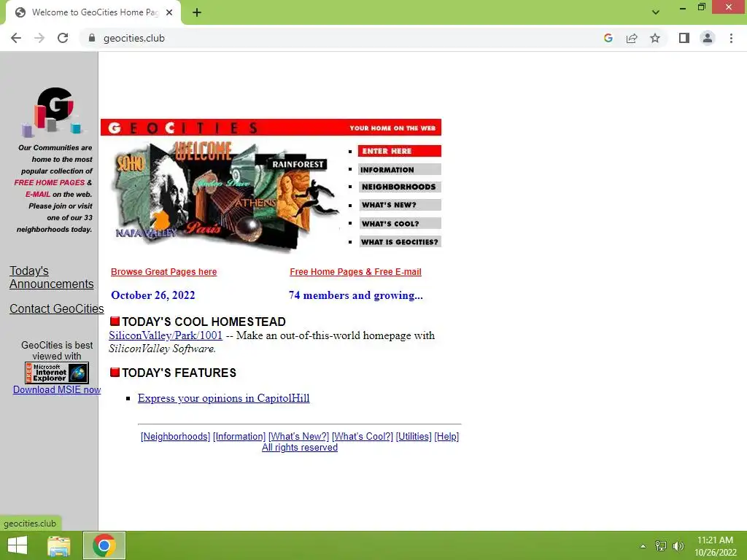This screenshot has height=560, width=747.
Task: Open the user profile avatar icon
Action: [708, 38]
